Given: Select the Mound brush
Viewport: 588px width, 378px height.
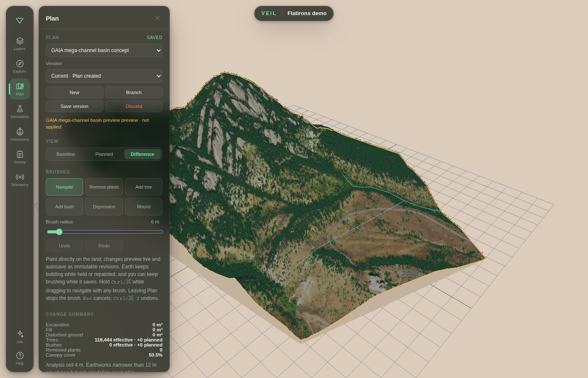Looking at the screenshot, I should (144, 207).
